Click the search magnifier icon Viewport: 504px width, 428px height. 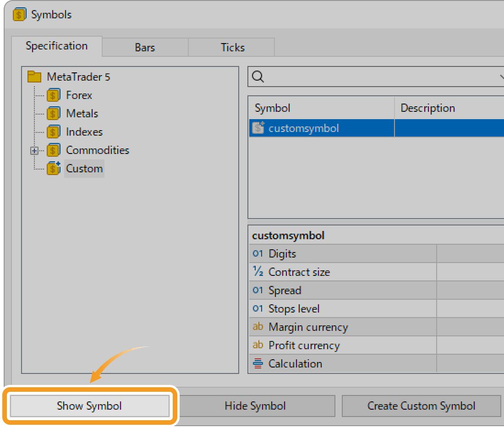pos(258,77)
